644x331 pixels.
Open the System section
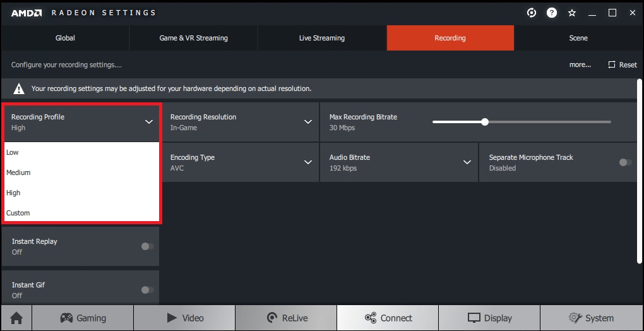click(x=591, y=318)
